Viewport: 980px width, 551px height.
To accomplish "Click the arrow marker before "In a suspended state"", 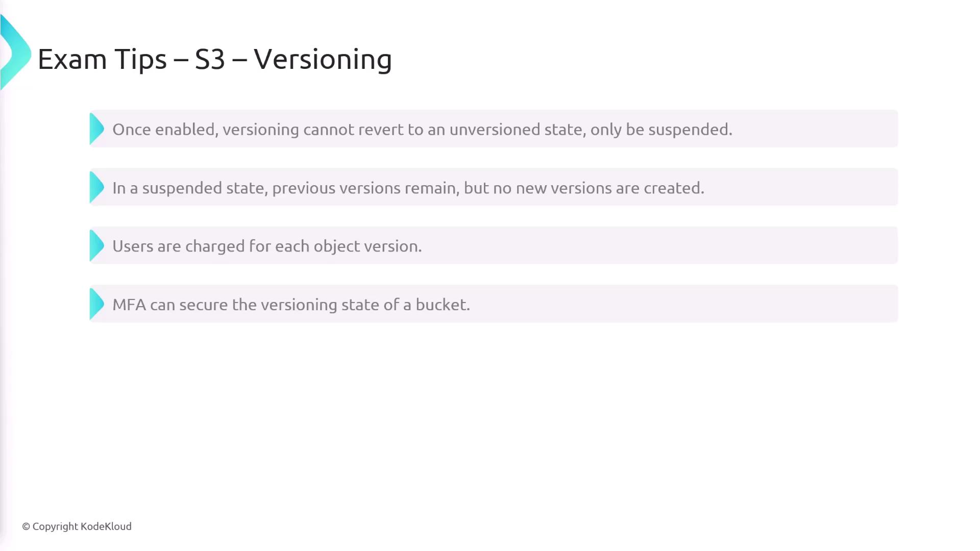I will (x=96, y=187).
